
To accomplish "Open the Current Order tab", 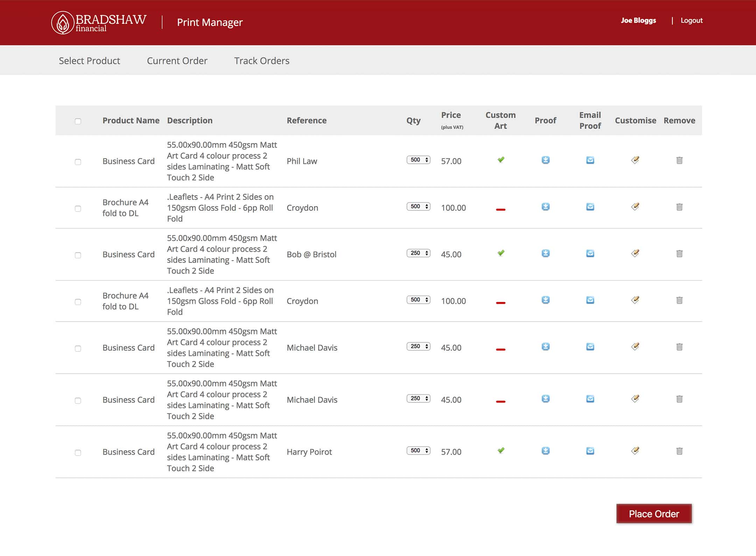I will (177, 61).
